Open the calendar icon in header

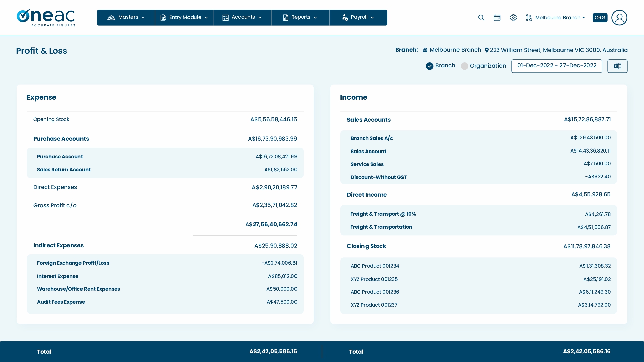[x=497, y=18]
